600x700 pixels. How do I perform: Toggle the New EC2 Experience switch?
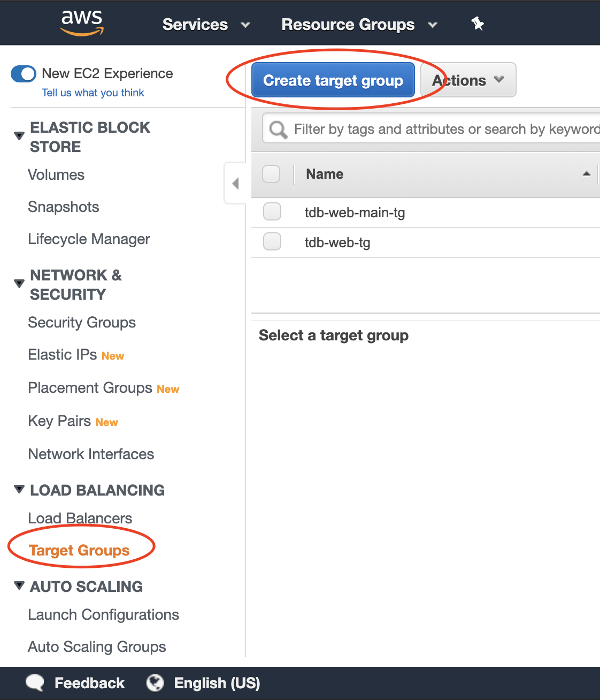[x=24, y=74]
